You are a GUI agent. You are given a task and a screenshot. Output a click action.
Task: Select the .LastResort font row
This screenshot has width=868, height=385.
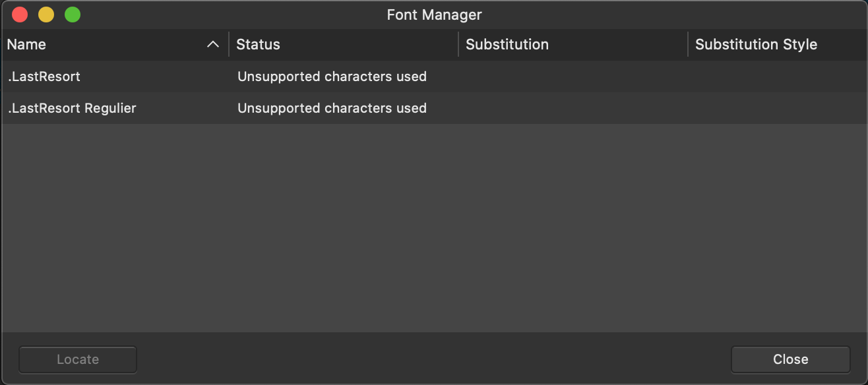[434, 76]
